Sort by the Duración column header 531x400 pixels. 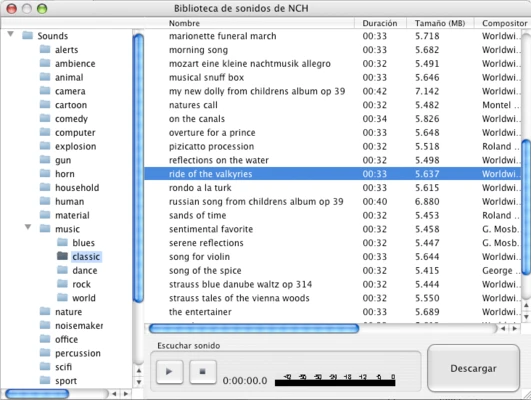point(380,23)
